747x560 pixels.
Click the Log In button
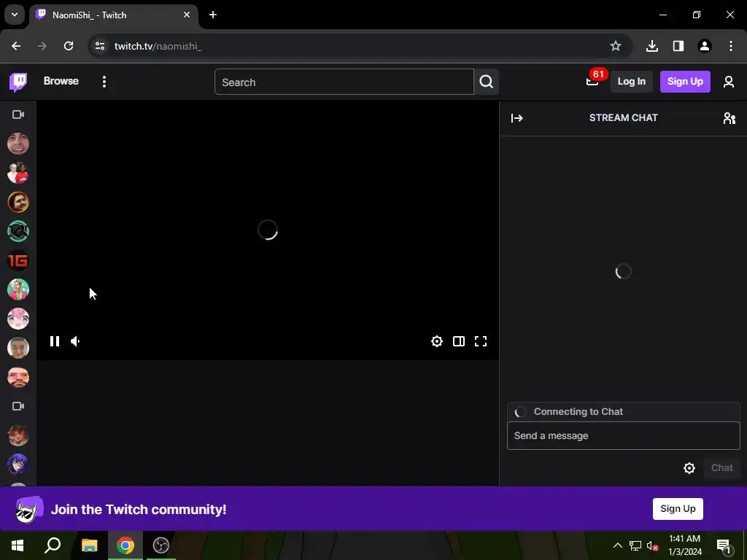click(x=631, y=82)
